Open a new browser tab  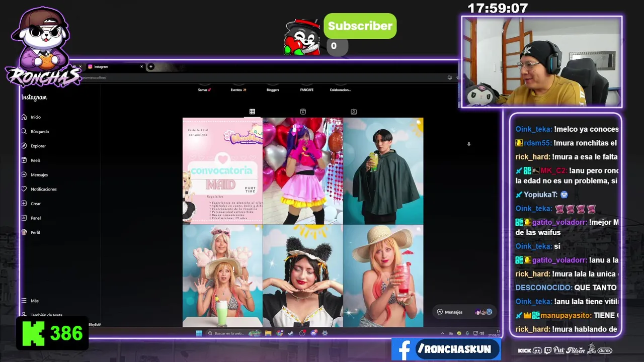pyautogui.click(x=150, y=66)
